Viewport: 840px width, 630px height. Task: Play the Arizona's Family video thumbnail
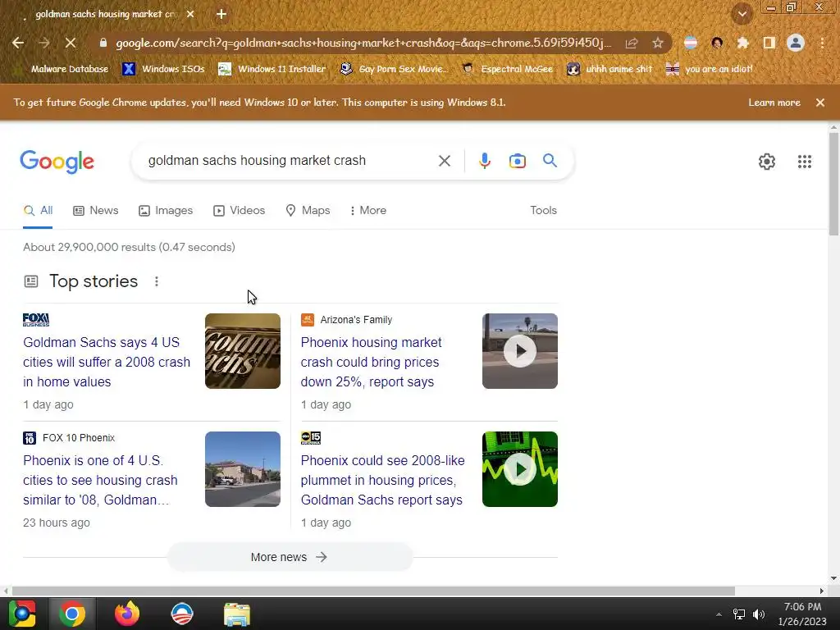pos(519,351)
